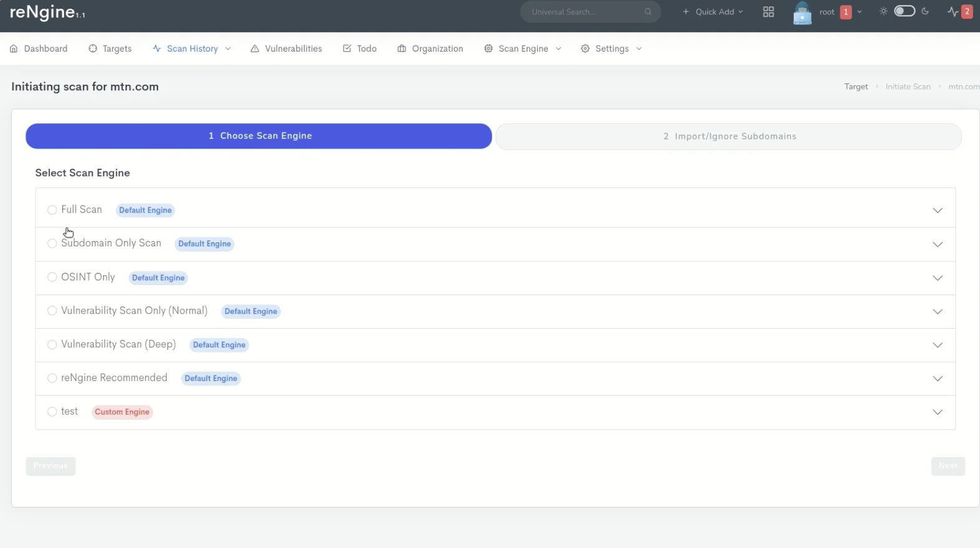Open the Dashboard menu item
The image size is (980, 548).
pyautogui.click(x=39, y=49)
